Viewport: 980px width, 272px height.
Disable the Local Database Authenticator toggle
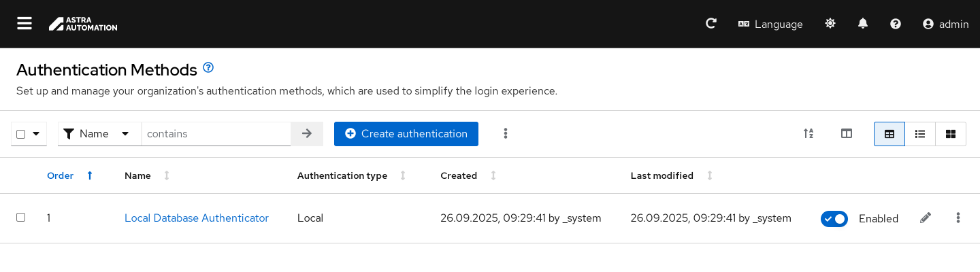(834, 218)
